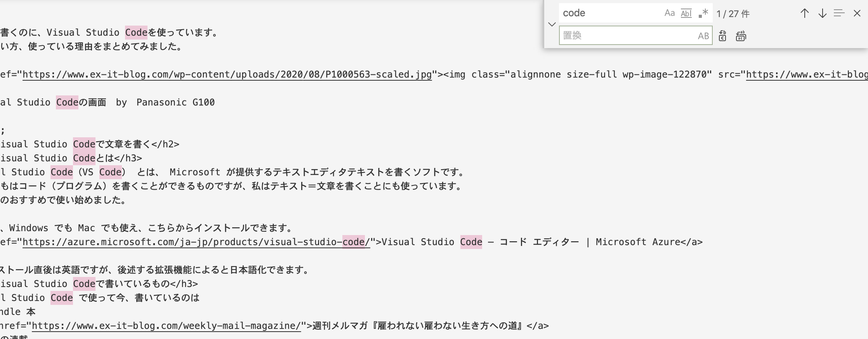The image size is (868, 339).
Task: Click highlighted 'Code' before の画面
Action: click(67, 102)
